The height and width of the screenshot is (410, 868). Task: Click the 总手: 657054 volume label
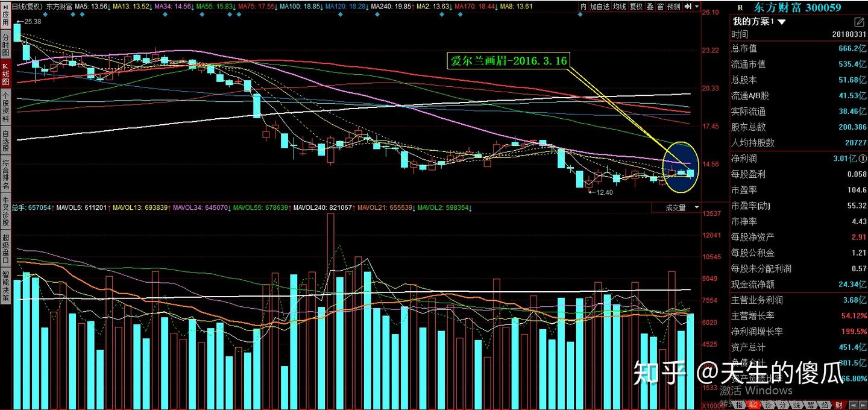34,207
